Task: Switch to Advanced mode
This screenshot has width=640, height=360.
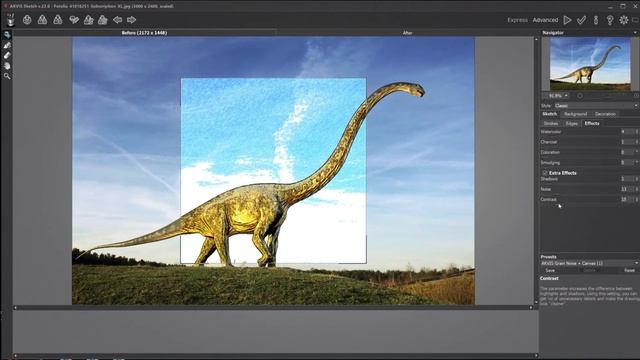Action: click(x=545, y=20)
